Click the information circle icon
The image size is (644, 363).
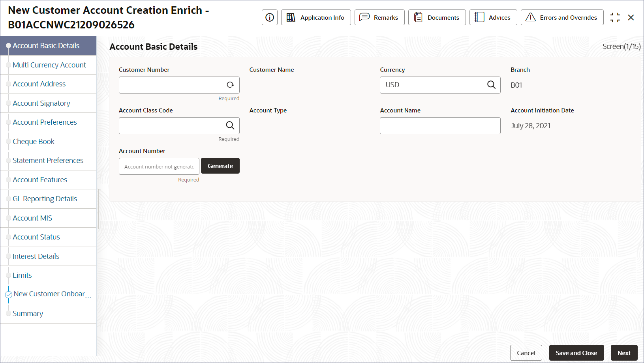point(270,17)
